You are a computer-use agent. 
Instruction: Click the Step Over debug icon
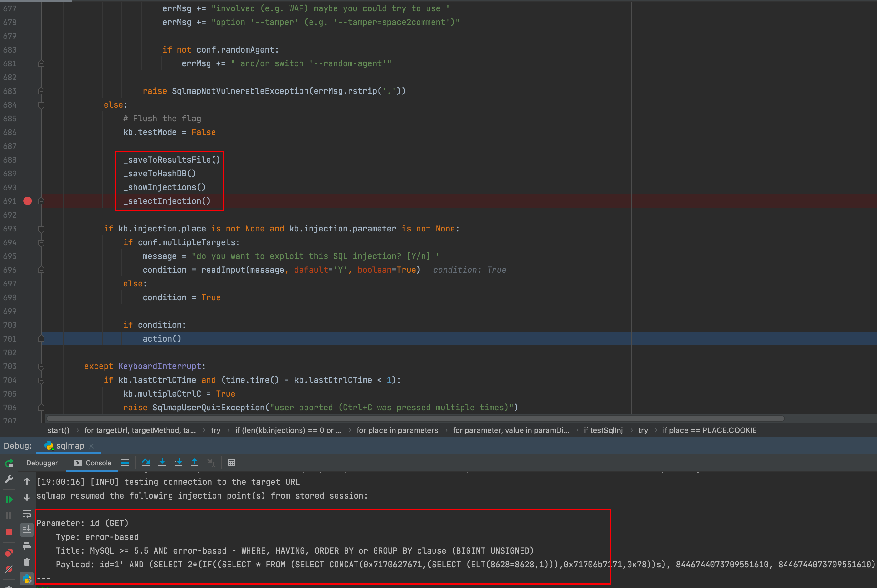click(146, 462)
